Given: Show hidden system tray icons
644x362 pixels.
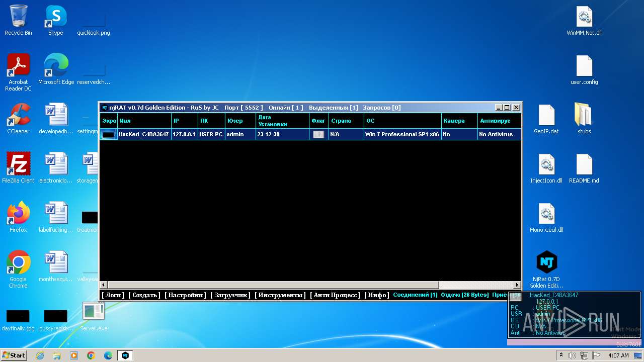Looking at the screenshot, I should click(x=561, y=355).
